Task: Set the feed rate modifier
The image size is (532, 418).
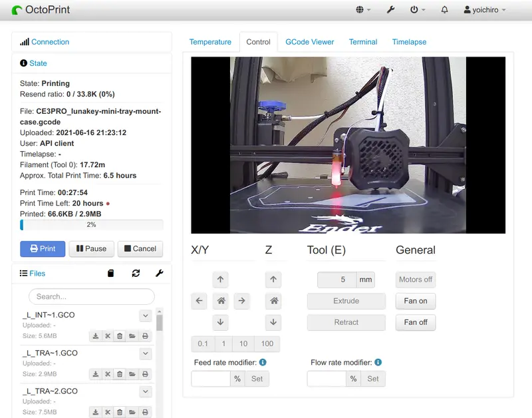Action: pyautogui.click(x=257, y=379)
